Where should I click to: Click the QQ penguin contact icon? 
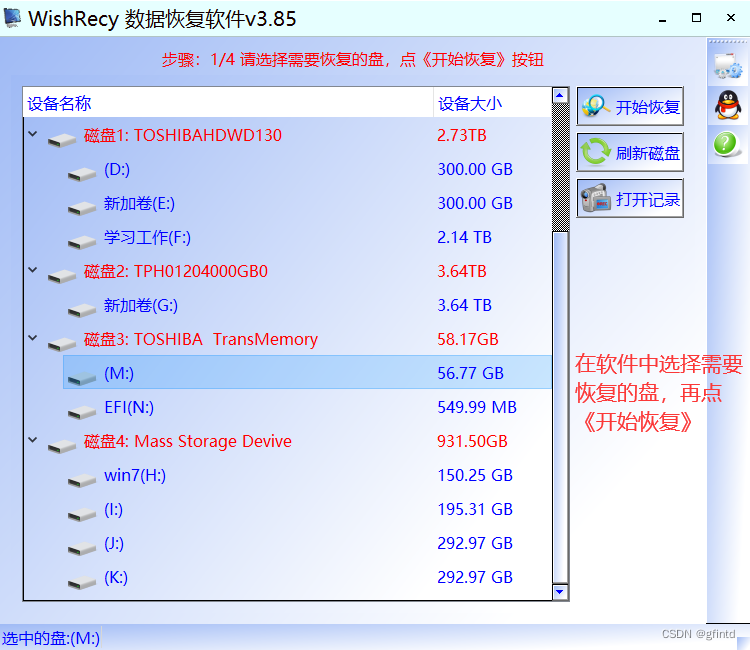coord(728,105)
